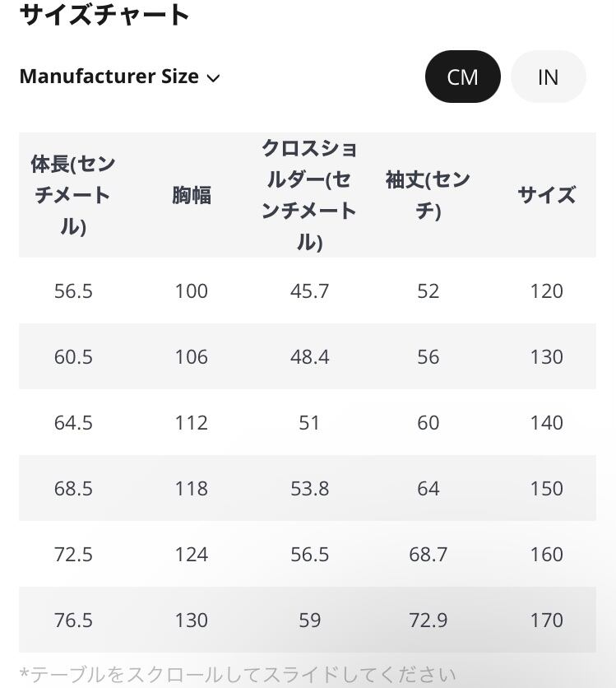Select the 体長(センチメートル) column header
616x688 pixels.
73,195
